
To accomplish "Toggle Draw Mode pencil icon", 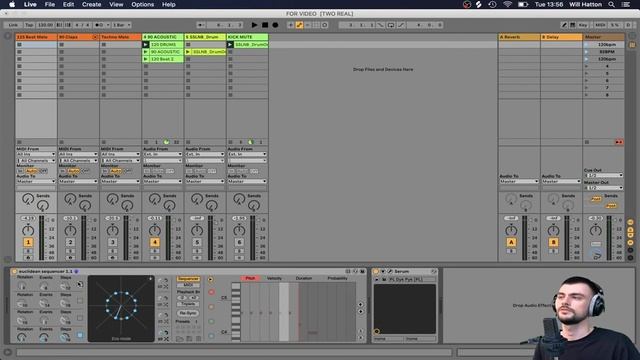I will [x=564, y=25].
